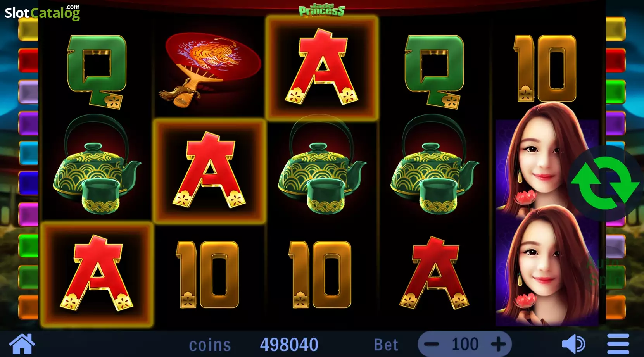Decrease bet with the minus button
The width and height of the screenshot is (644, 357).
(x=431, y=344)
